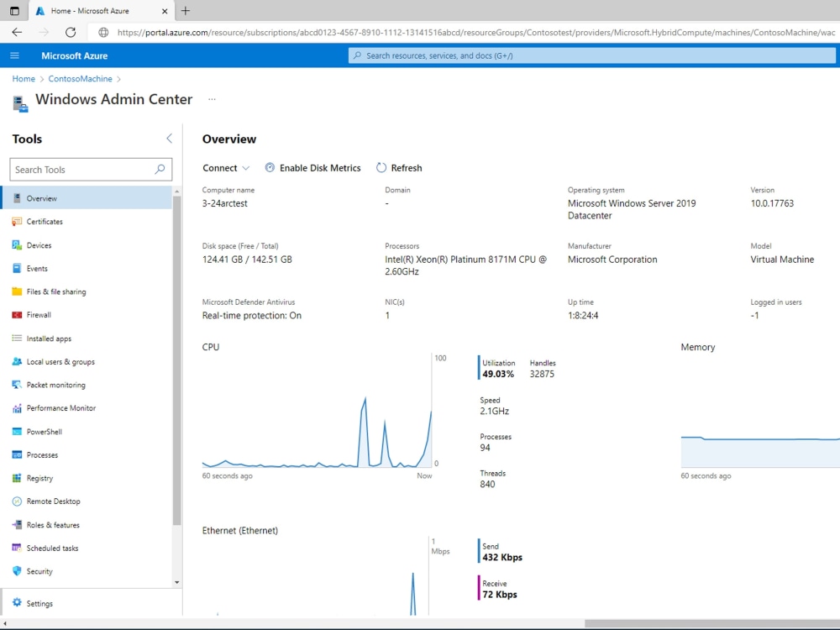
Task: Collapse the Tools panel chevron
Action: [169, 139]
